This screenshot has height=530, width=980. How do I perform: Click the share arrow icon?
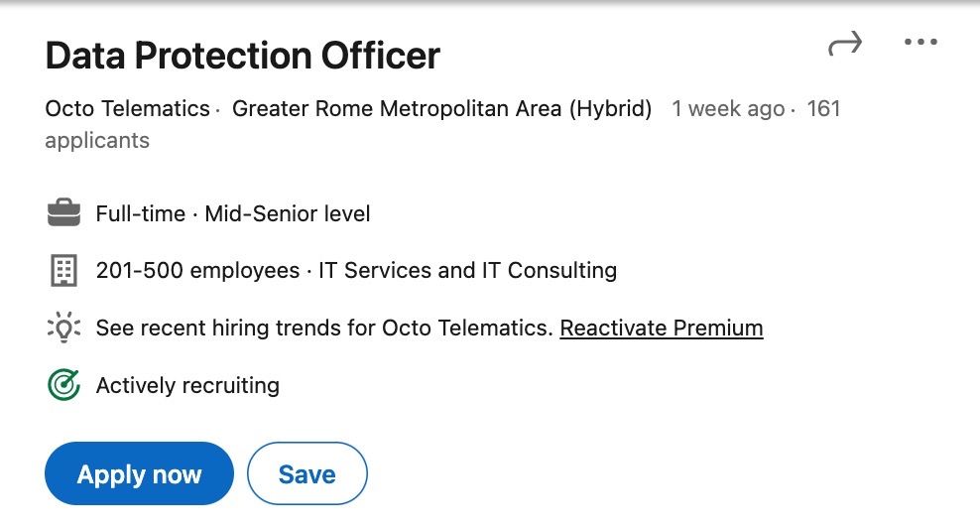[x=844, y=43]
